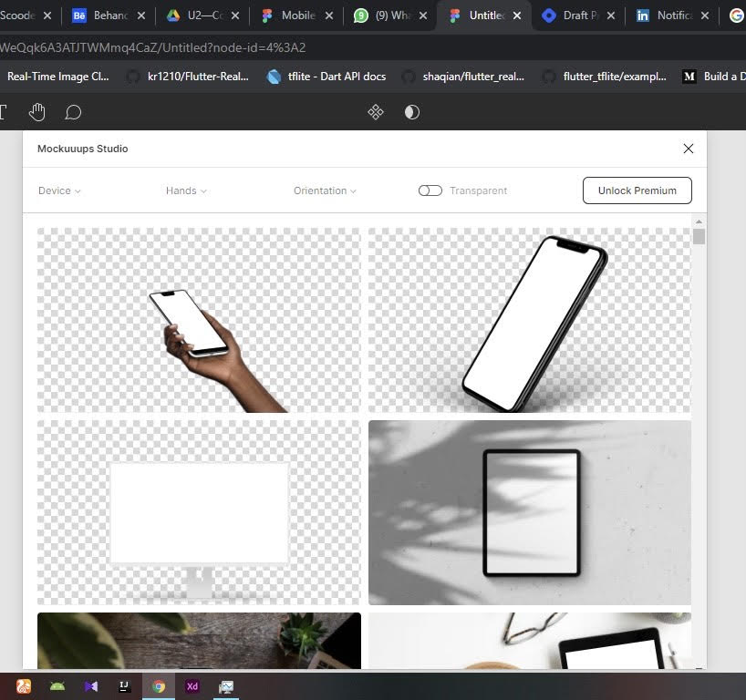Screen dimensions: 746x700
Task: Click the Unlock Premium button
Action: [x=637, y=190]
